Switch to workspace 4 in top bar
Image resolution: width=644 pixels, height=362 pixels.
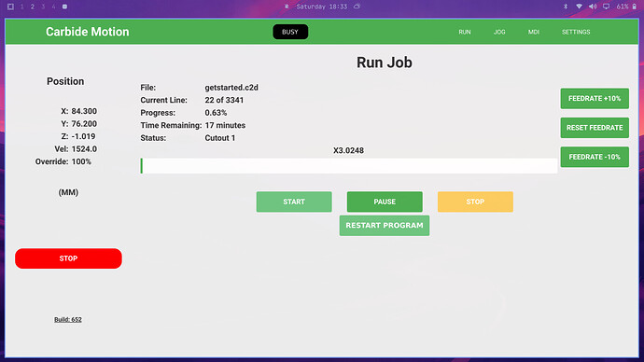(x=53, y=7)
